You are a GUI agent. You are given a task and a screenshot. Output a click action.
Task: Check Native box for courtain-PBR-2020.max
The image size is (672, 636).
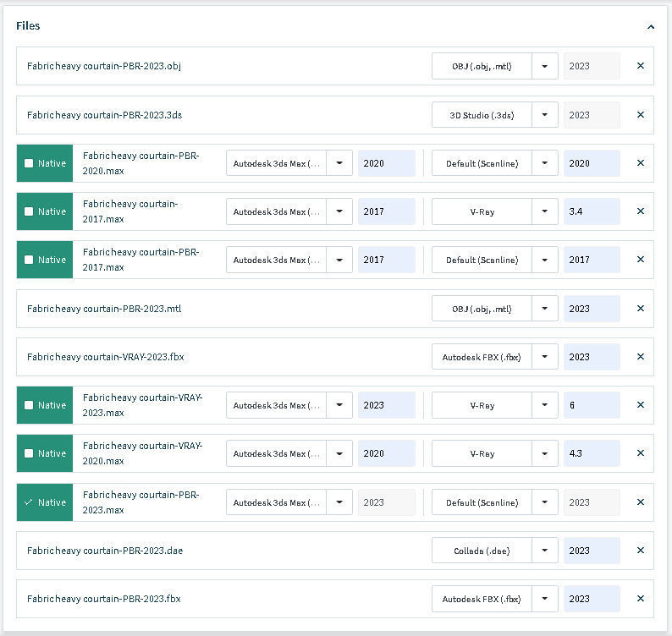click(30, 163)
